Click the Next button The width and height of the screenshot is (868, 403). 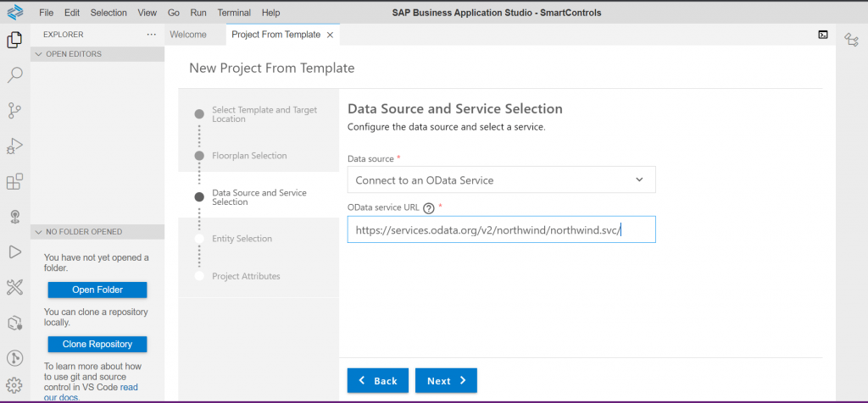point(446,380)
